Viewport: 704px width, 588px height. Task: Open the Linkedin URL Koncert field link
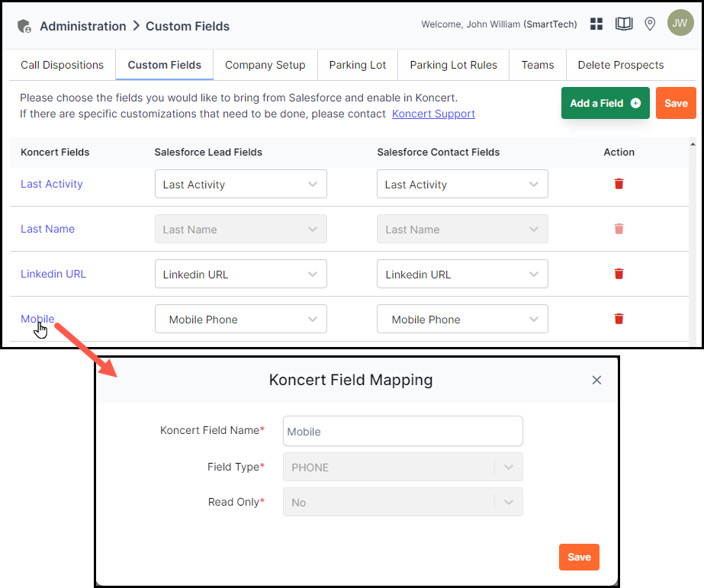pos(53,274)
